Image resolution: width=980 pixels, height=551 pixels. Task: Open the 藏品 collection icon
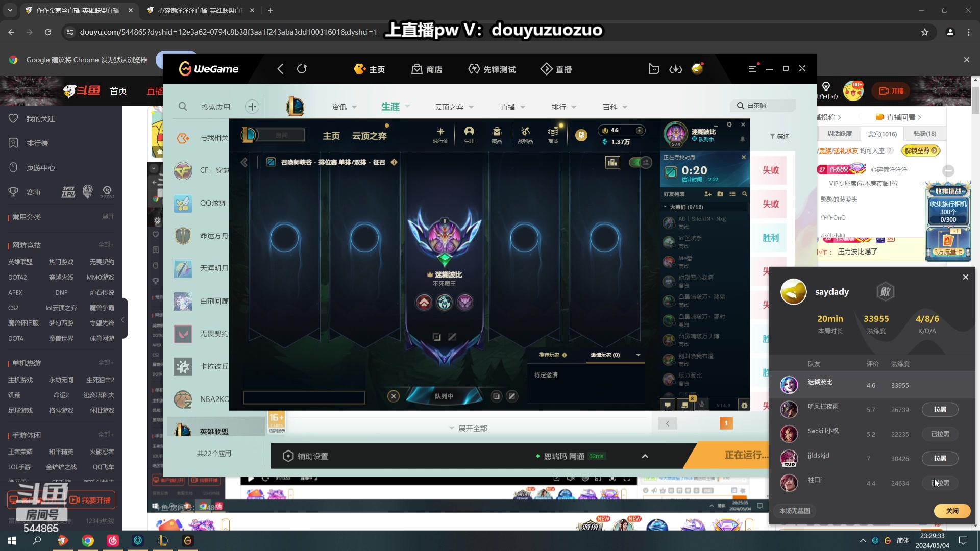coord(497,135)
